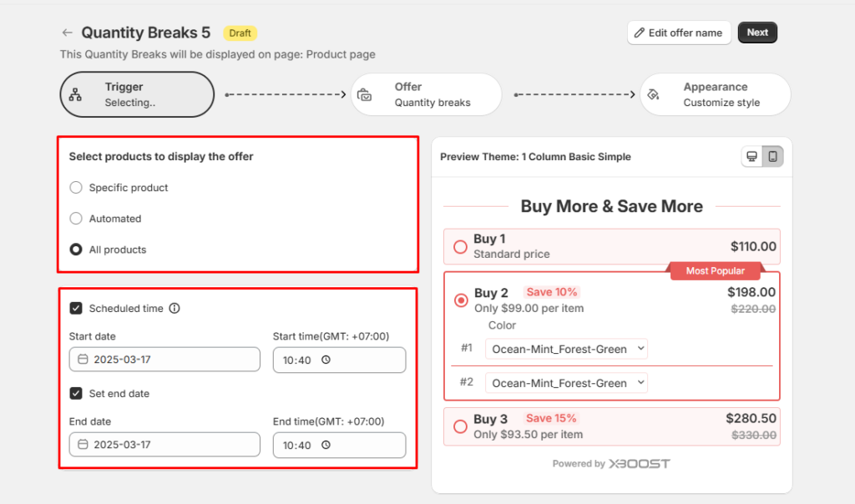Disable the Set end date checkbox
855x504 pixels.
[76, 393]
